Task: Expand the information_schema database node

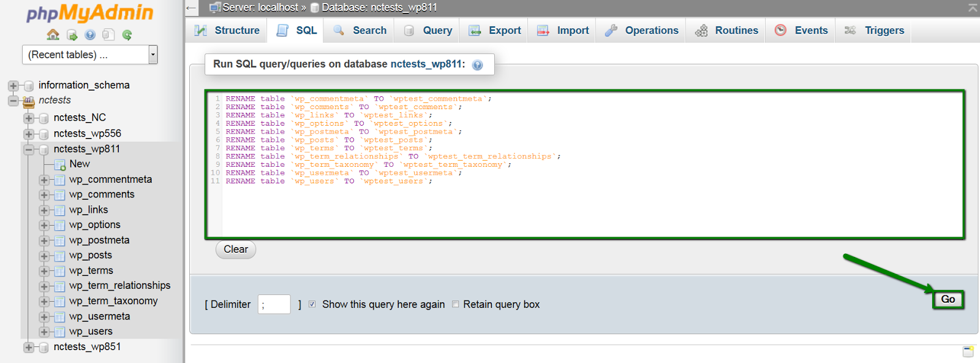Action: 13,86
